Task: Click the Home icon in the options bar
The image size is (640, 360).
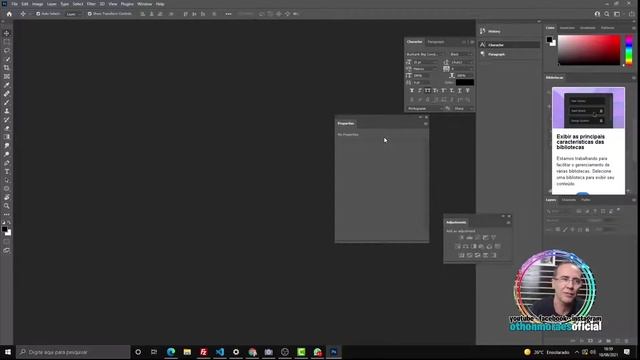Action: click(x=9, y=14)
